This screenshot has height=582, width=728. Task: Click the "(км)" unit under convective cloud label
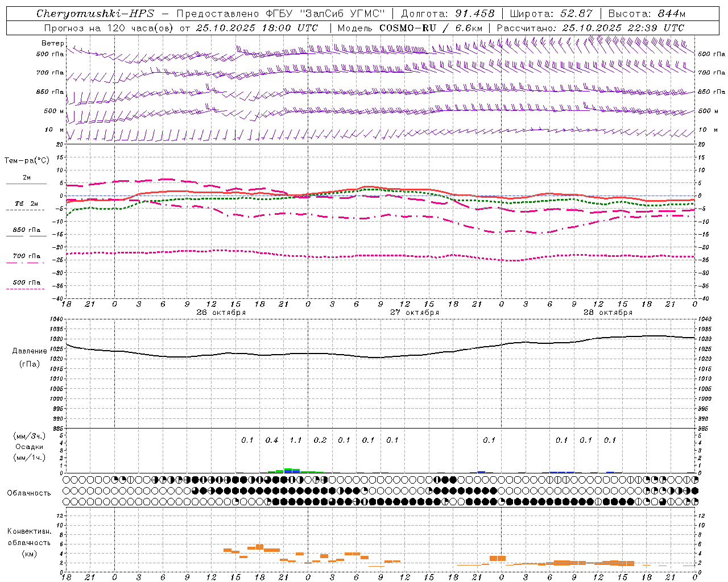click(29, 554)
